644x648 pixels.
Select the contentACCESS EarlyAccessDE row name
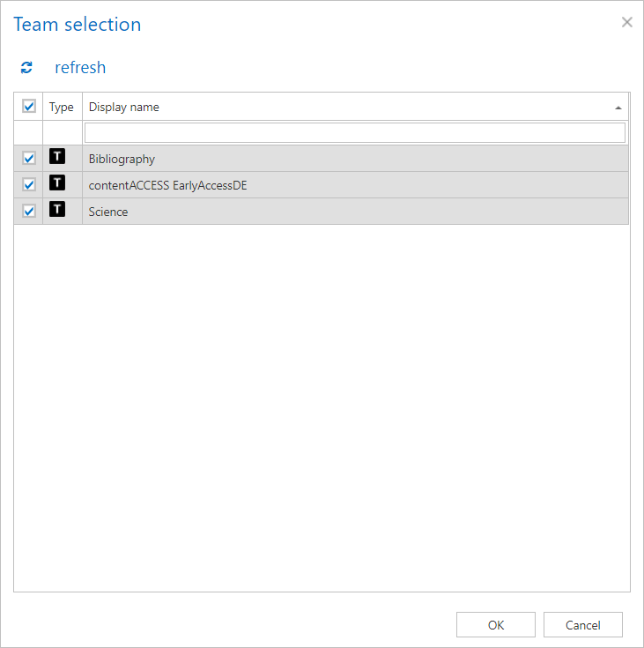click(167, 185)
